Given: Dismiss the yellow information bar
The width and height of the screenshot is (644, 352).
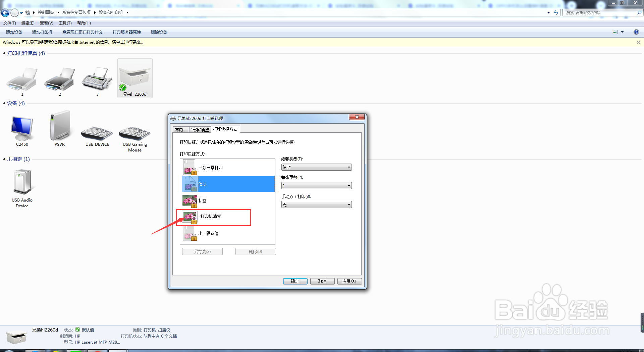Looking at the screenshot, I should pyautogui.click(x=638, y=42).
